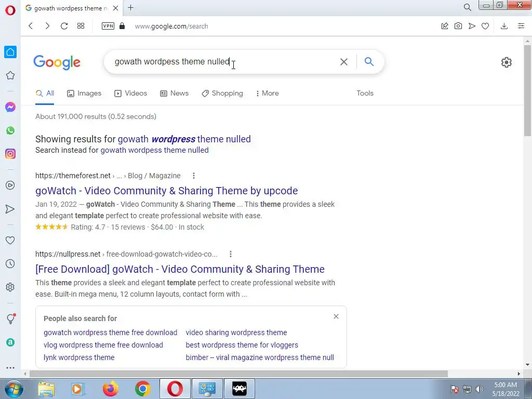
Task: Open the Tools filter options
Action: click(365, 94)
